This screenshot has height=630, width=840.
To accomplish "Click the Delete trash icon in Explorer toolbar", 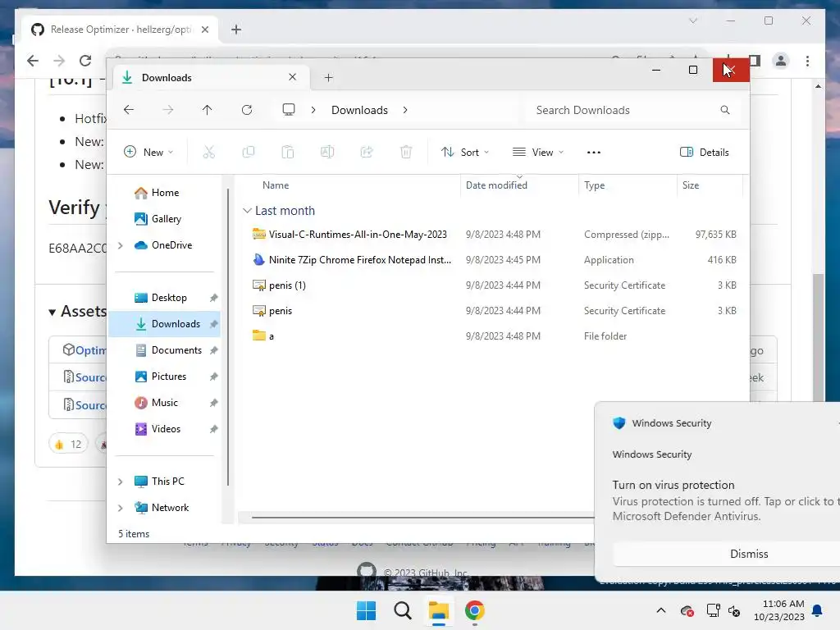I will point(406,152).
